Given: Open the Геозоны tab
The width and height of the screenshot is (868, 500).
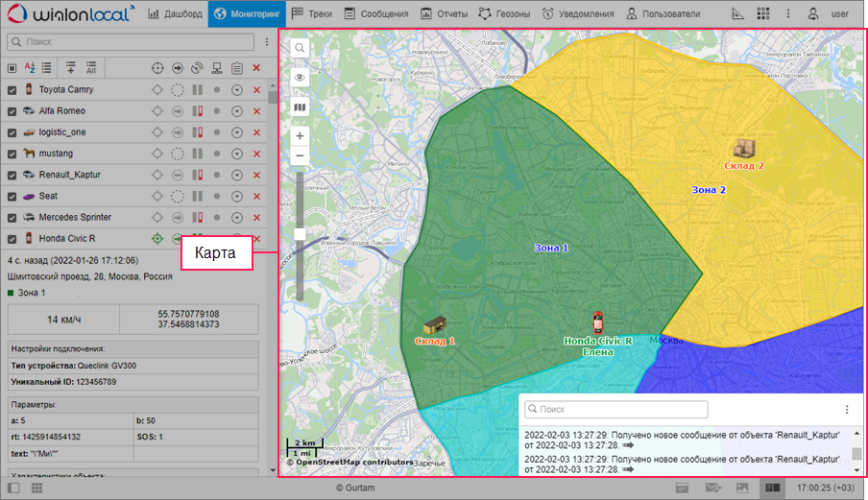Looking at the screenshot, I should (x=504, y=13).
